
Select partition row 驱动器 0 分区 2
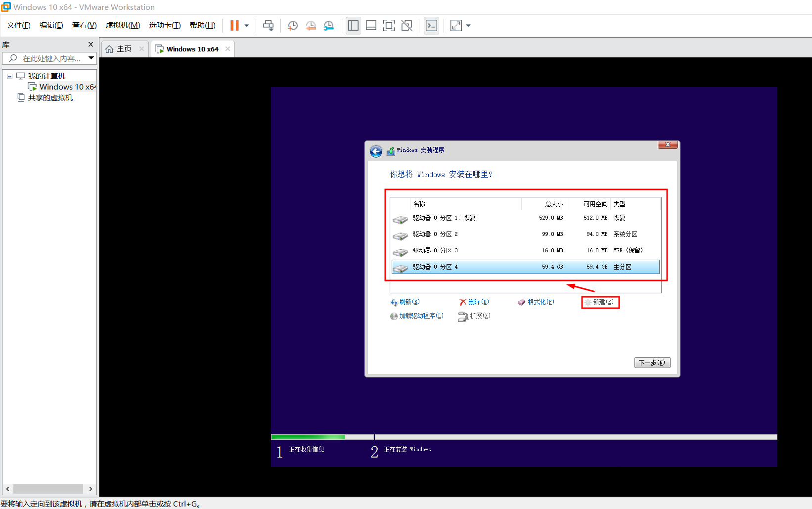(526, 234)
